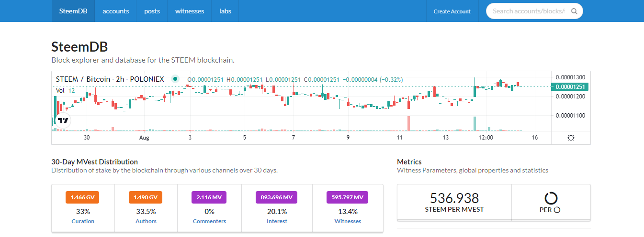Click the 2.116 MV purple badge
Viewport: 644px width, 237px height.
[209, 197]
